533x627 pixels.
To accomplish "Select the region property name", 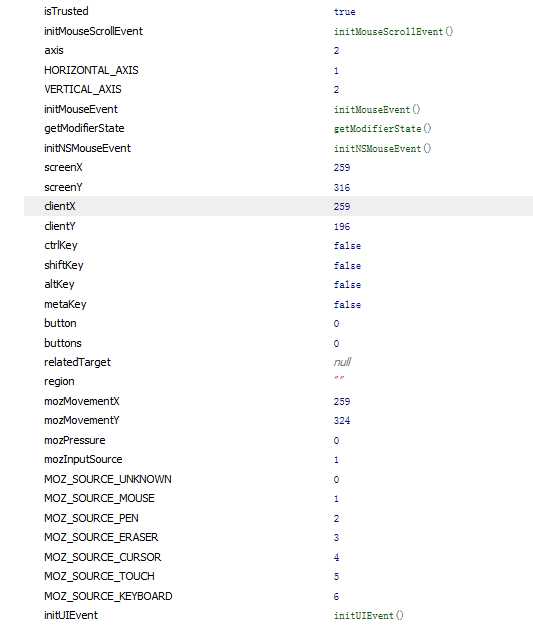I will click(59, 381).
